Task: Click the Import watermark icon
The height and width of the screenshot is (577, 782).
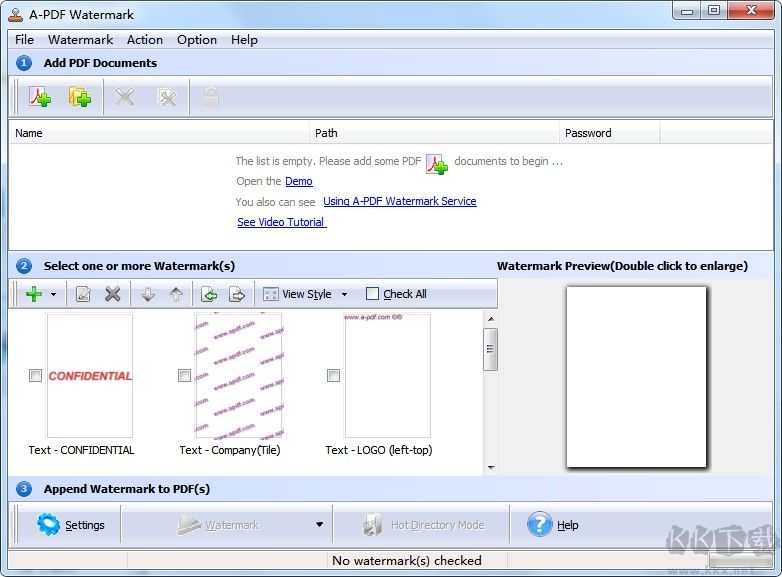Action: pyautogui.click(x=209, y=294)
